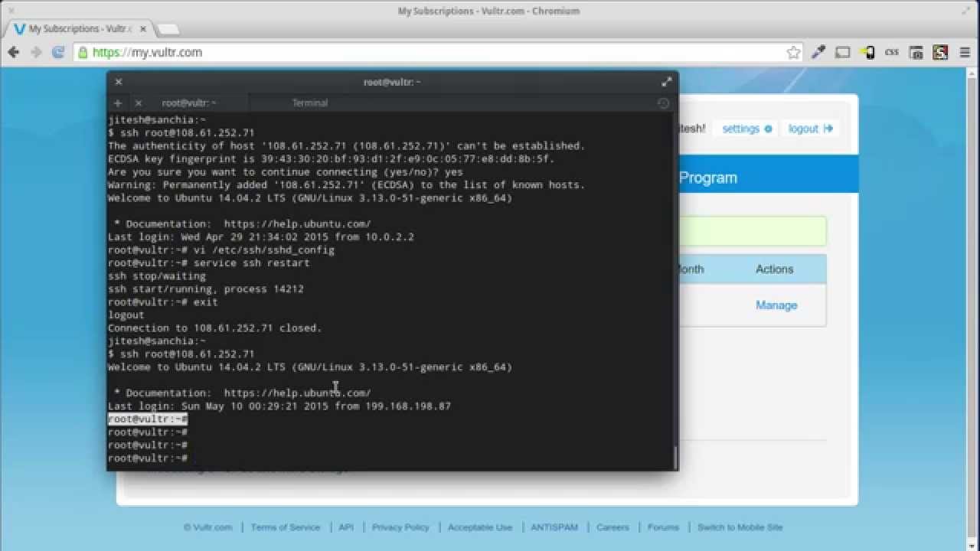Open the Vultr settings link

click(x=747, y=129)
